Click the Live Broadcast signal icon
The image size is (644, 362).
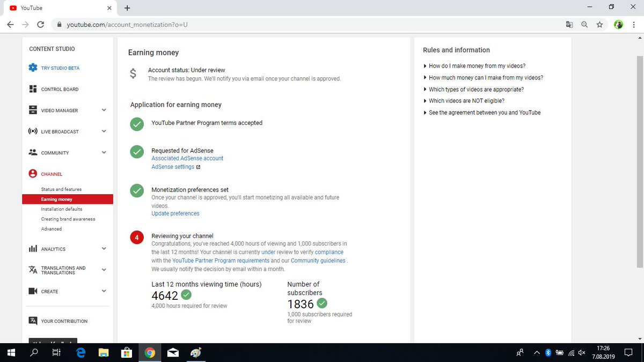[33, 131]
